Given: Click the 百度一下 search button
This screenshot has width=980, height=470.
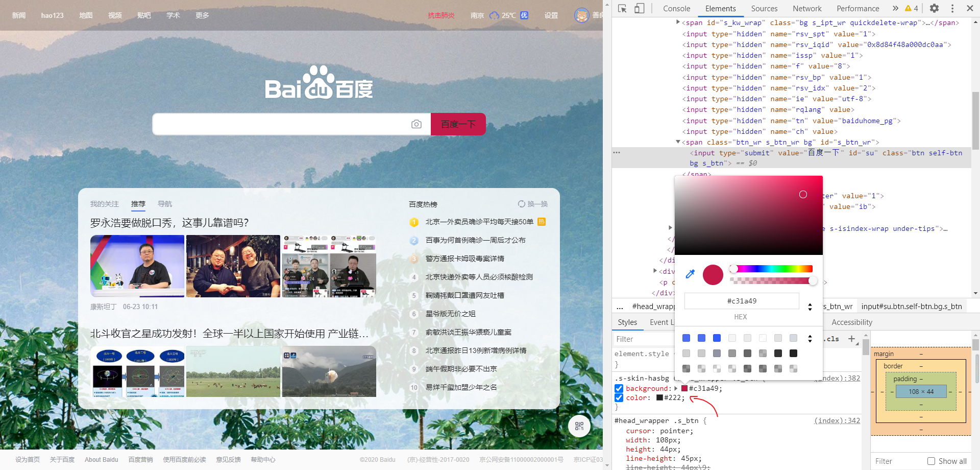Looking at the screenshot, I should click(458, 124).
